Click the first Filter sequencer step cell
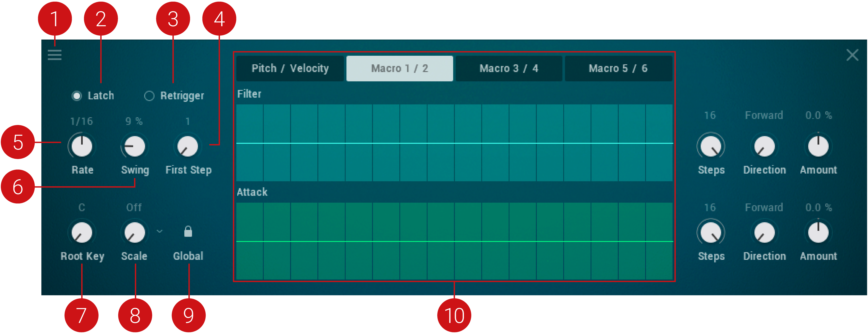Screen dimensions: 868x334 click(x=250, y=143)
